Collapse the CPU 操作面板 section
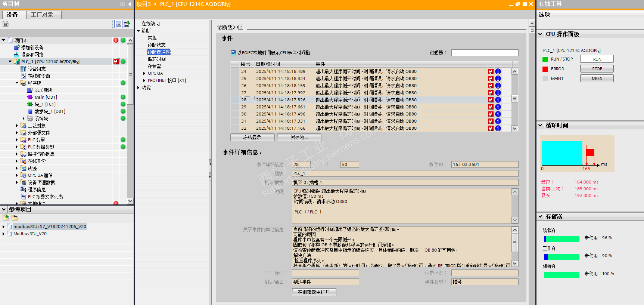Viewport: 644px width, 305px height. point(540,34)
